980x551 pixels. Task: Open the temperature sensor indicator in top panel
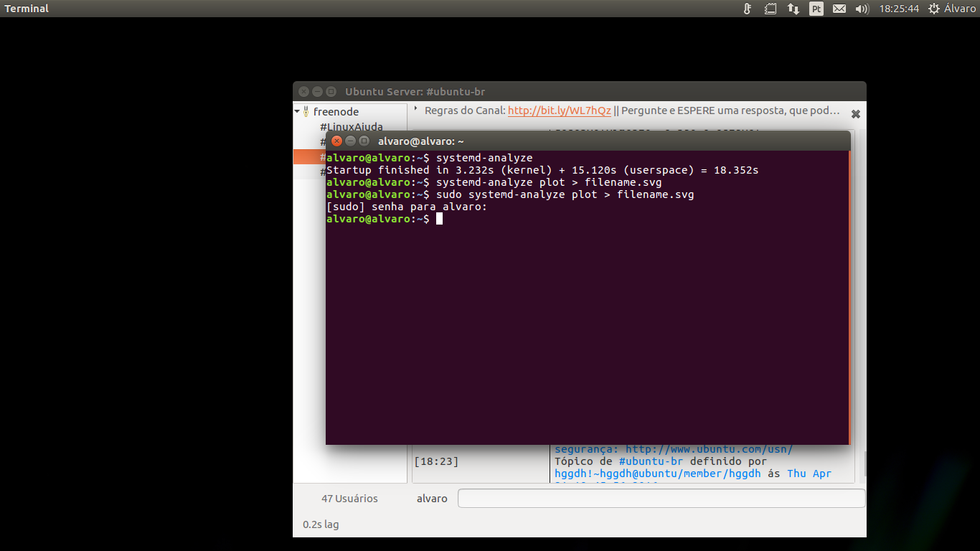click(x=747, y=9)
